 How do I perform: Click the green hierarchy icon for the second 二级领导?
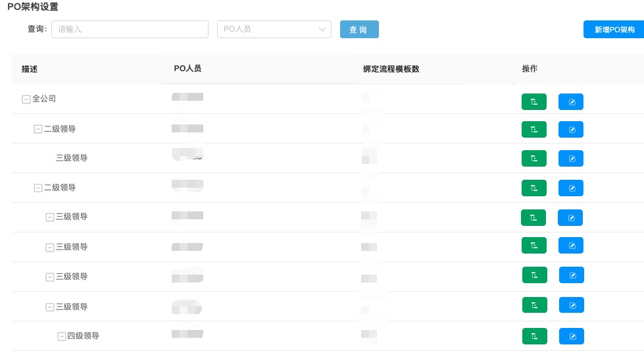[x=533, y=188]
